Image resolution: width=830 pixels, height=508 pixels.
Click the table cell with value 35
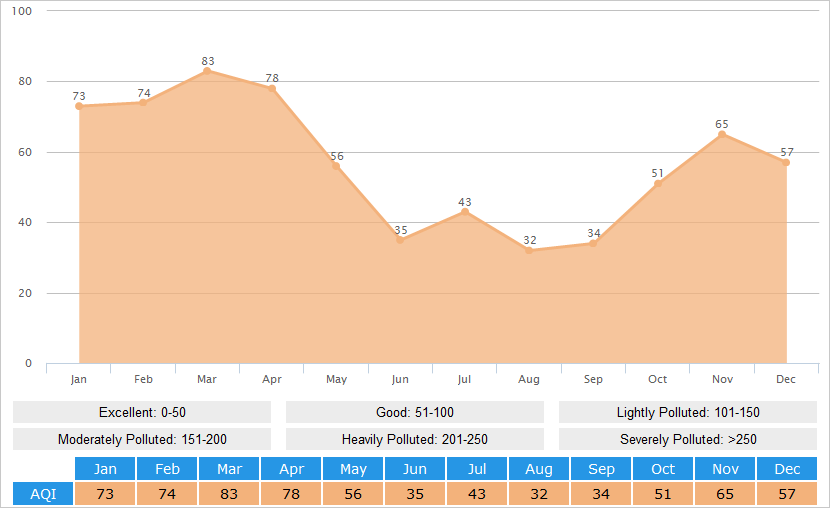(415, 494)
